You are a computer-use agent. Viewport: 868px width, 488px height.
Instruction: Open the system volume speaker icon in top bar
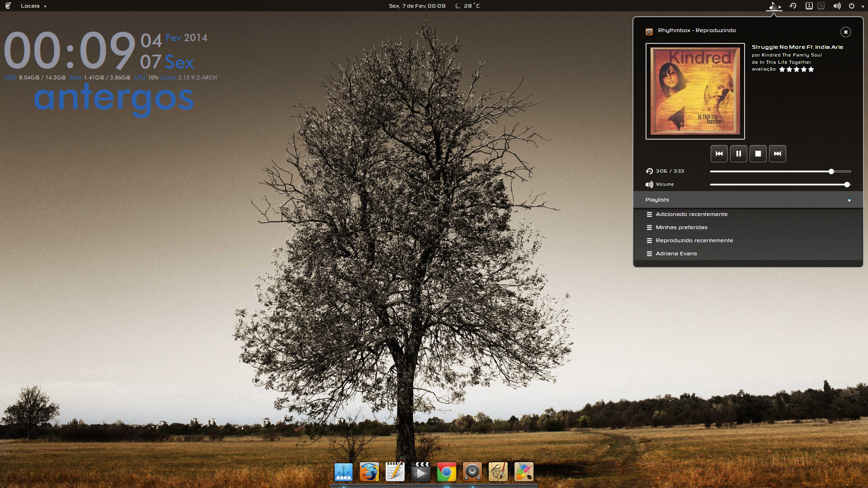(x=837, y=6)
